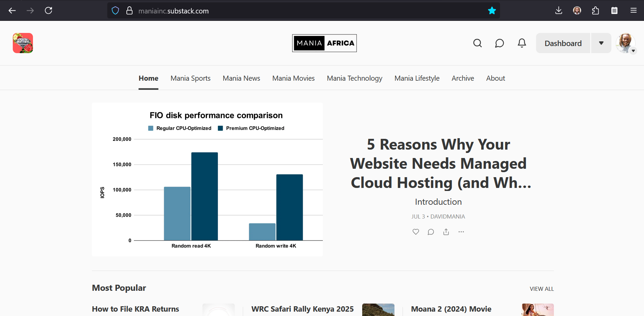Open notifications bell icon

coord(522,43)
